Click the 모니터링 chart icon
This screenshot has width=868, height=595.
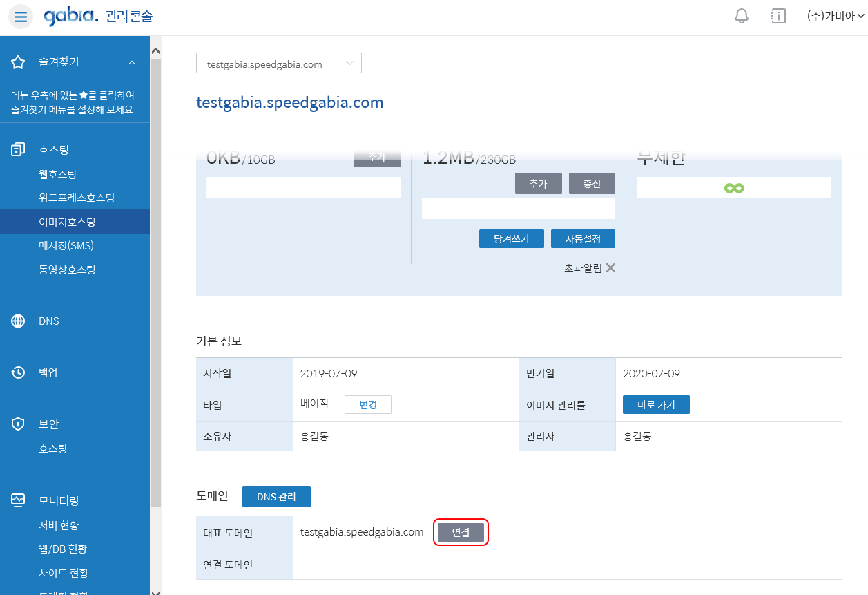click(19, 500)
